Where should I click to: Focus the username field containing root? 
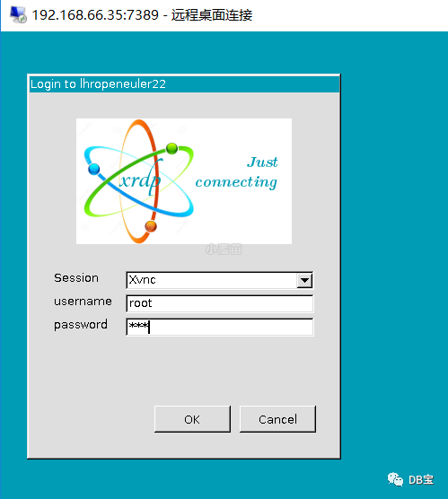point(220,303)
